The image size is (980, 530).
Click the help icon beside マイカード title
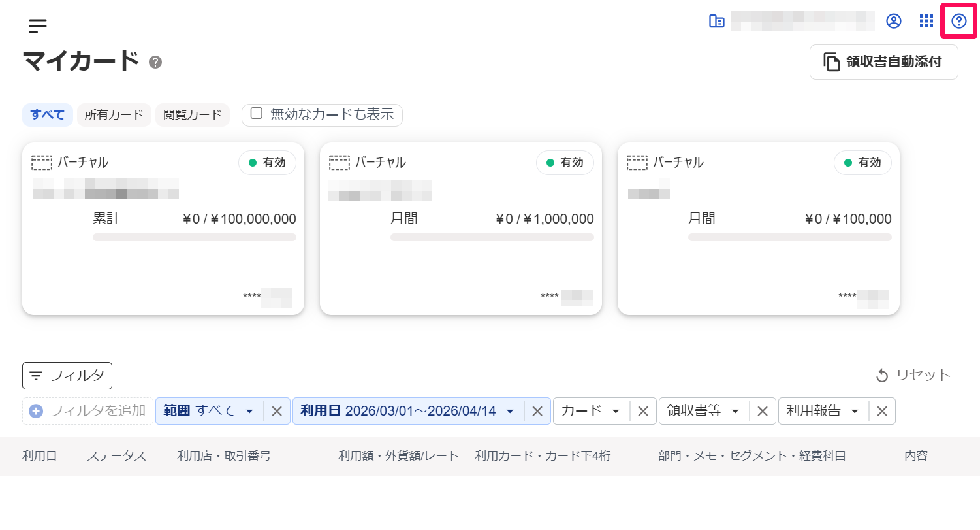(155, 62)
